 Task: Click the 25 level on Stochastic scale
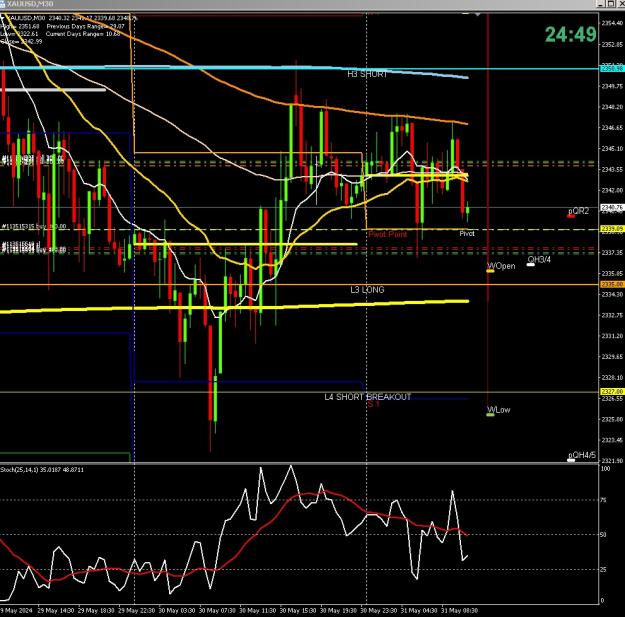(x=603, y=570)
